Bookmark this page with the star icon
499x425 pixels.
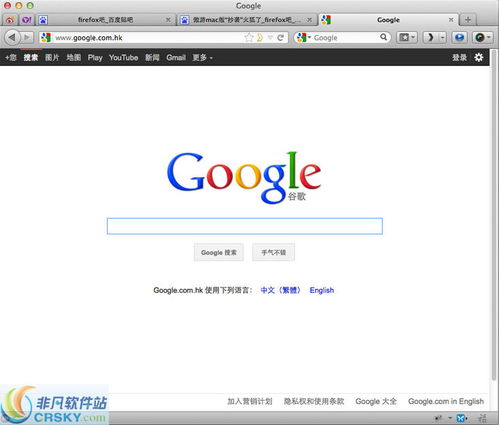pos(249,37)
